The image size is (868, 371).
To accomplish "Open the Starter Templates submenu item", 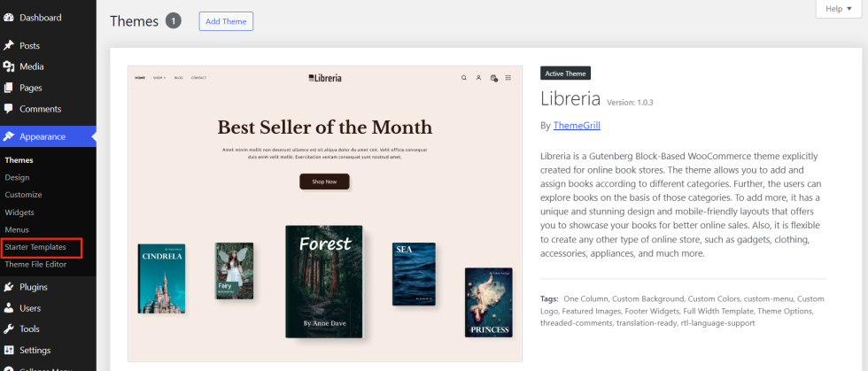I will point(35,247).
